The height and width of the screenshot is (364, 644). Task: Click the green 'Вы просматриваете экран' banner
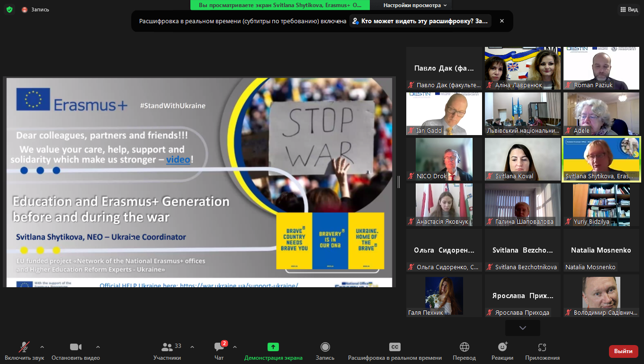[x=280, y=5]
